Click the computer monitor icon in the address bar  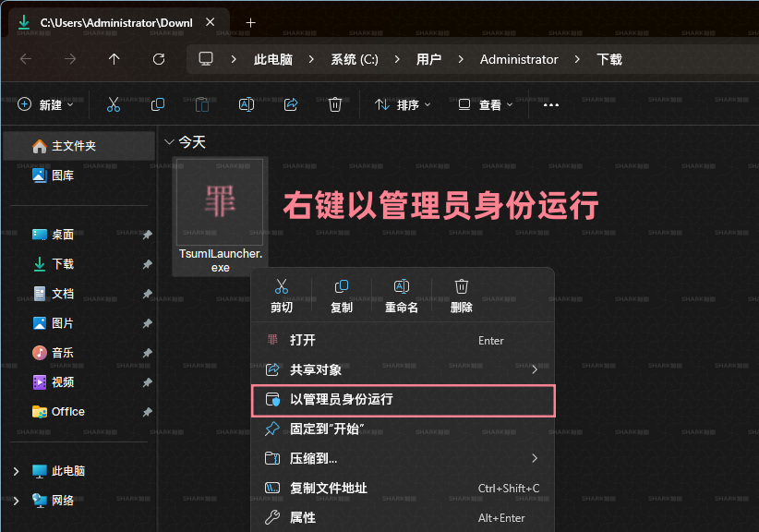pos(206,59)
